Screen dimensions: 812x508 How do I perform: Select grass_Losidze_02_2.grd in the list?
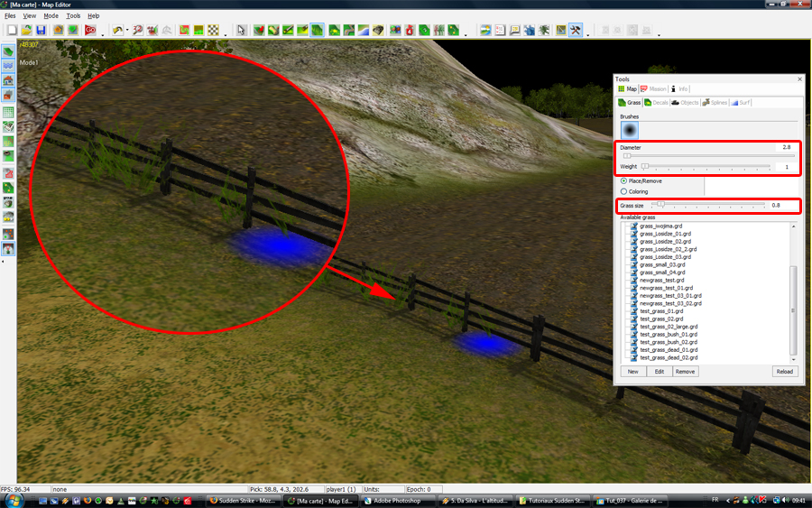(x=668, y=249)
